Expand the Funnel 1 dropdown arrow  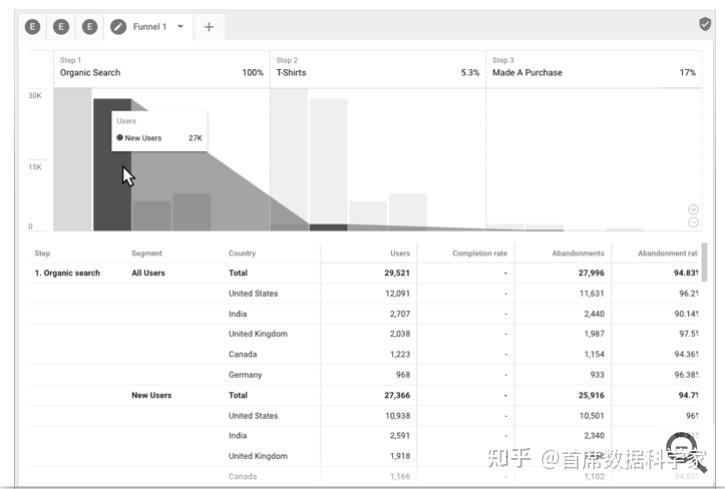point(180,26)
